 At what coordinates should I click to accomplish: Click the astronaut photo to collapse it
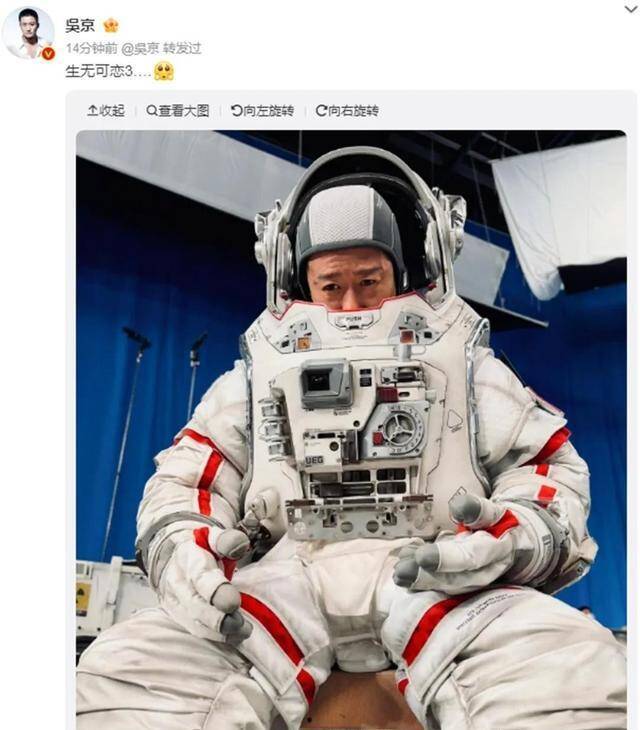(x=351, y=430)
